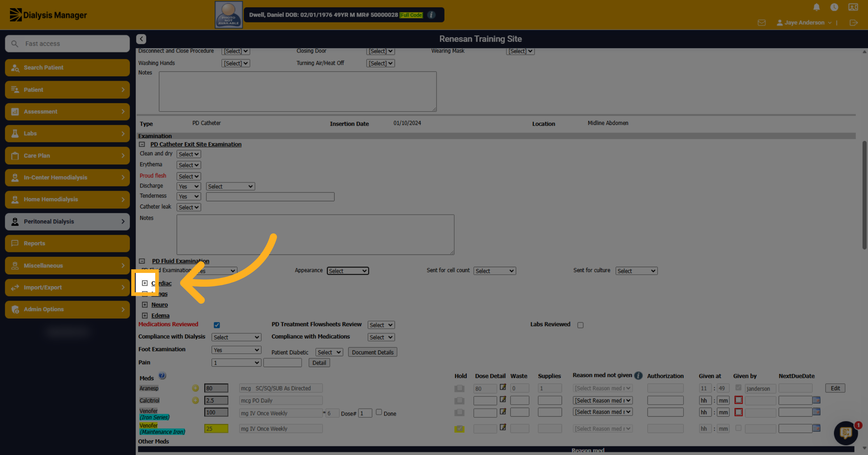Click the patient info icon

pos(431,15)
